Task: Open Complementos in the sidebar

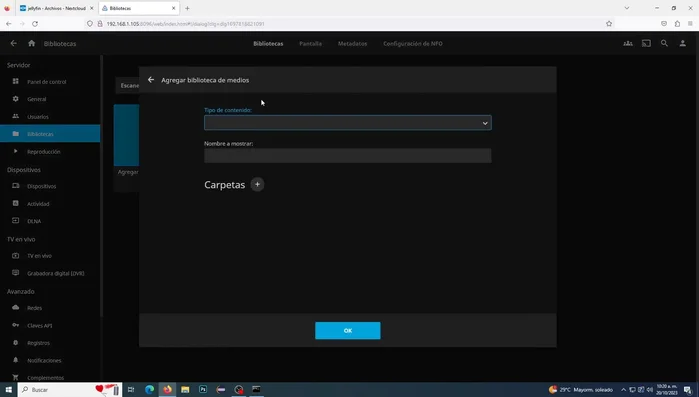Action: [x=50, y=377]
